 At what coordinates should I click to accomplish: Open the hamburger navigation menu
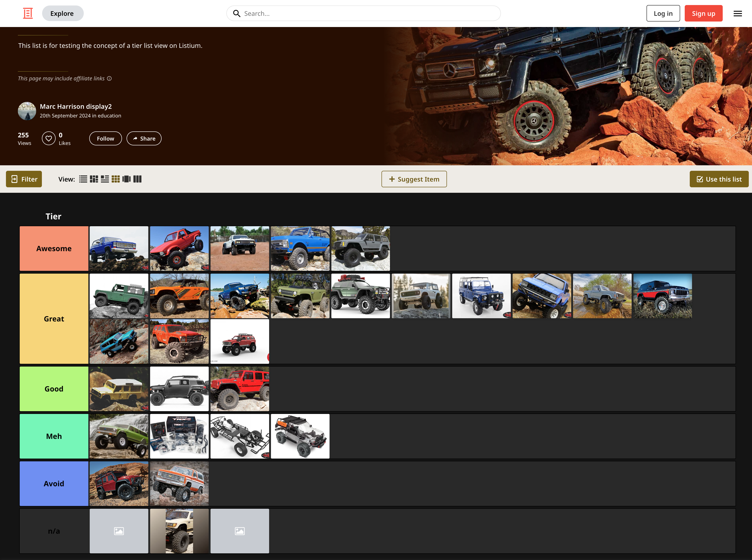pos(737,14)
